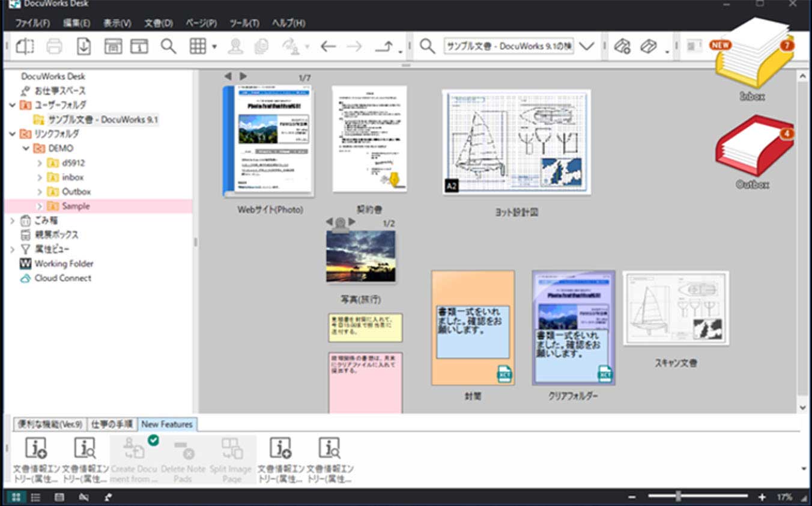
Task: Open the Working Folder item in sidebar
Action: point(64,263)
